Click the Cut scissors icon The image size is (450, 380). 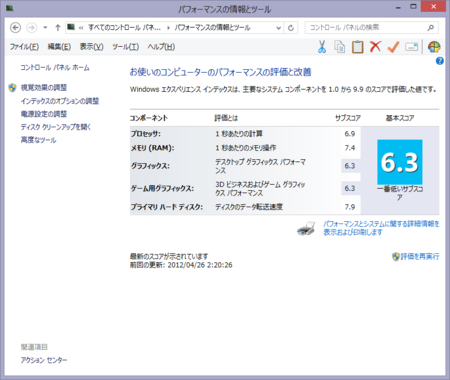[x=322, y=47]
